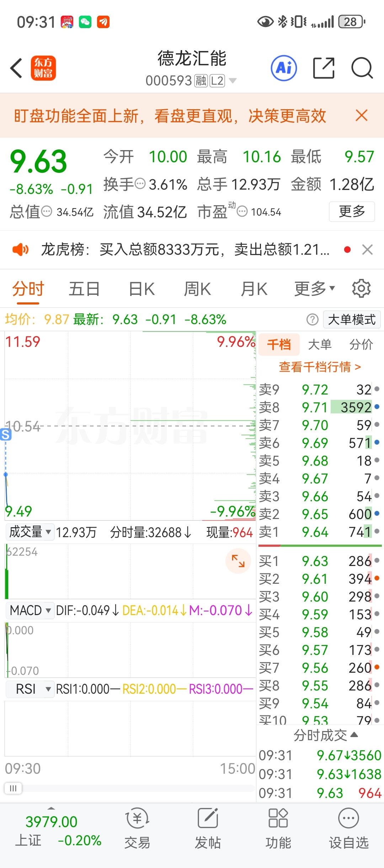Switch to the 分价 tab
Screen dimensions: 384x868
point(361,344)
